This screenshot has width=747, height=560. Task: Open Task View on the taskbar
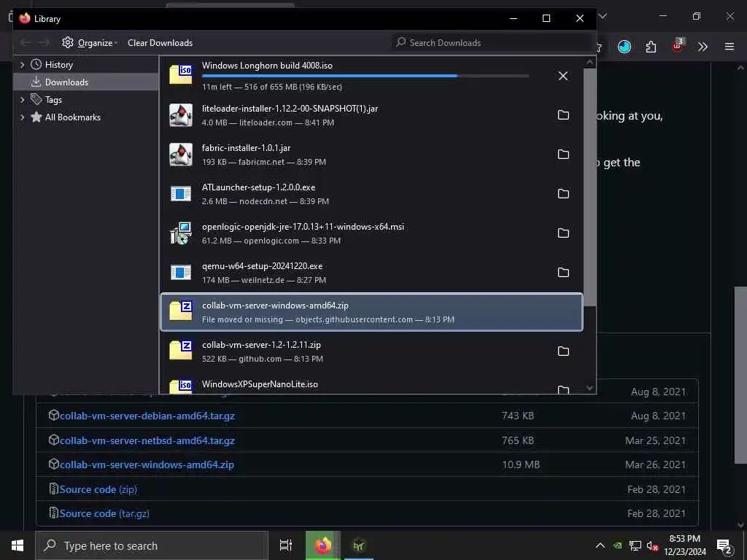point(286,545)
